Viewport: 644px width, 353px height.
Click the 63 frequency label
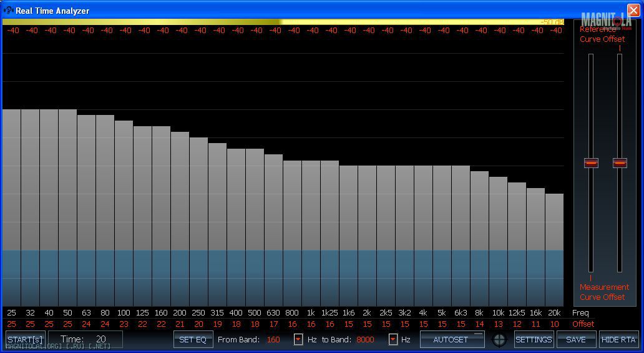click(86, 312)
